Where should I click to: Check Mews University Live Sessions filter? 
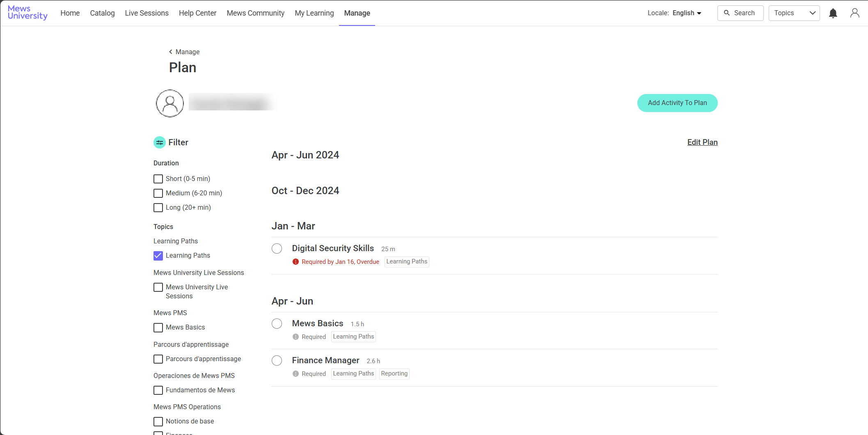coord(158,287)
